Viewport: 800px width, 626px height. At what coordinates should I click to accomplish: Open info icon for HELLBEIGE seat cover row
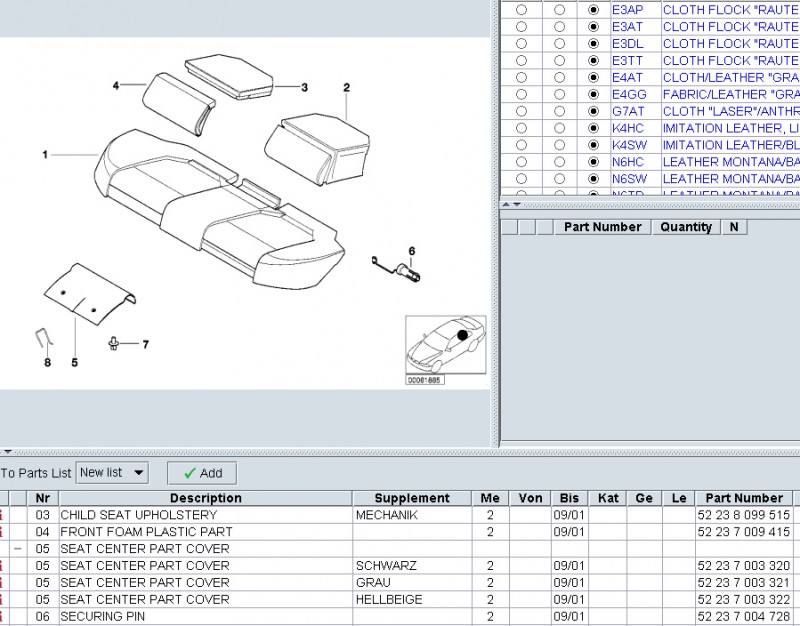pos(2,599)
